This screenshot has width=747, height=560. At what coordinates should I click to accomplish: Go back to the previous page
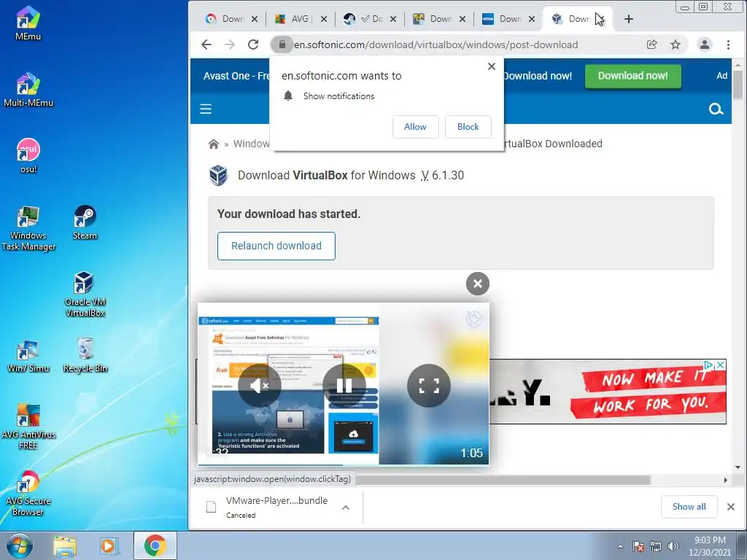(206, 44)
